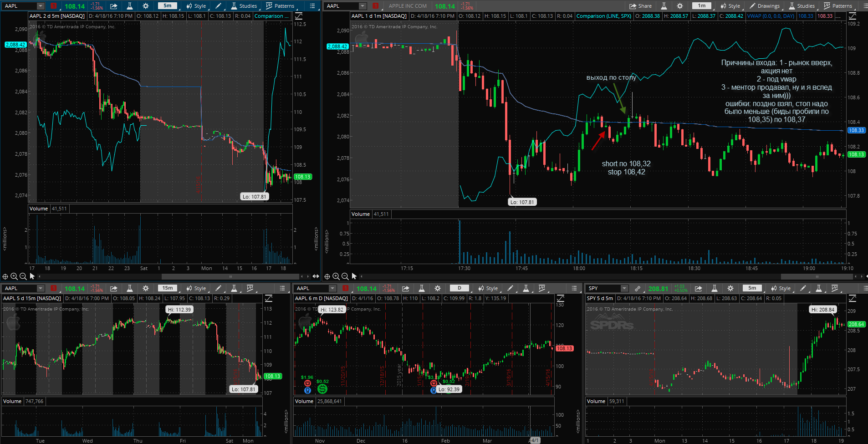Click link chain icon in SPY chart toolbar
The image size is (868, 444).
pos(638,288)
